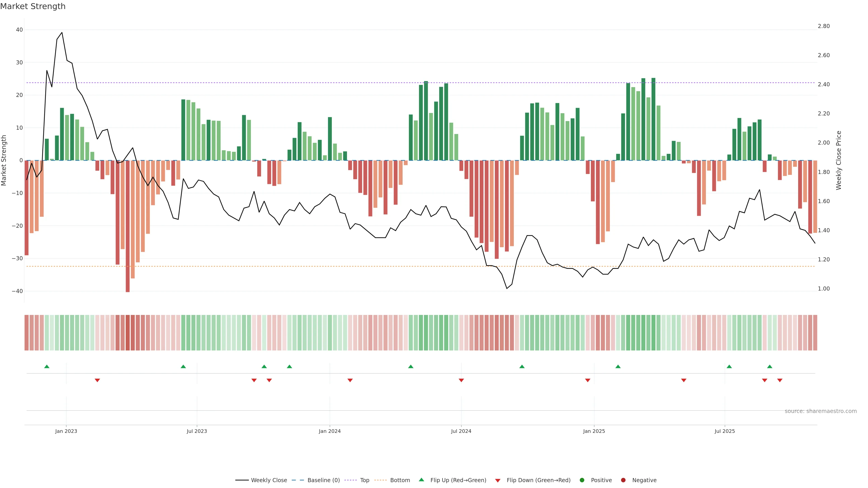The width and height of the screenshot is (868, 488).
Task: Click flip-up triangle just before Jul 2023
Action: [183, 366]
